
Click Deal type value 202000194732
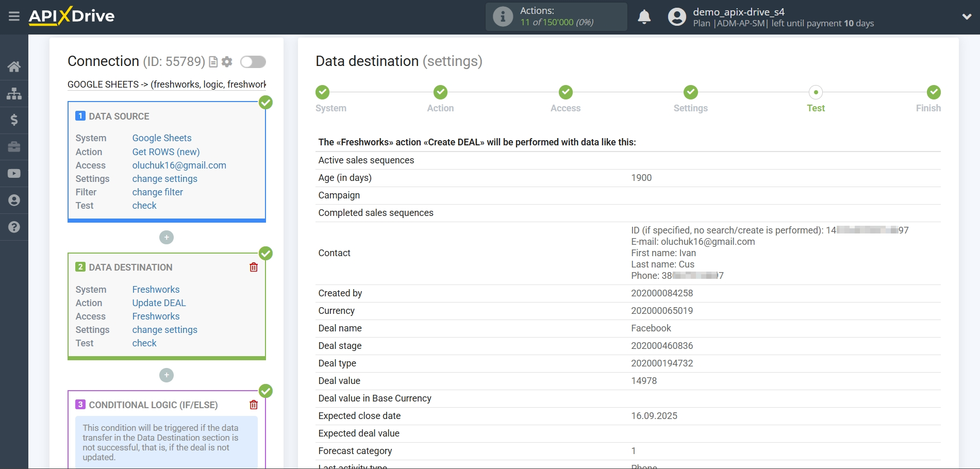point(662,363)
